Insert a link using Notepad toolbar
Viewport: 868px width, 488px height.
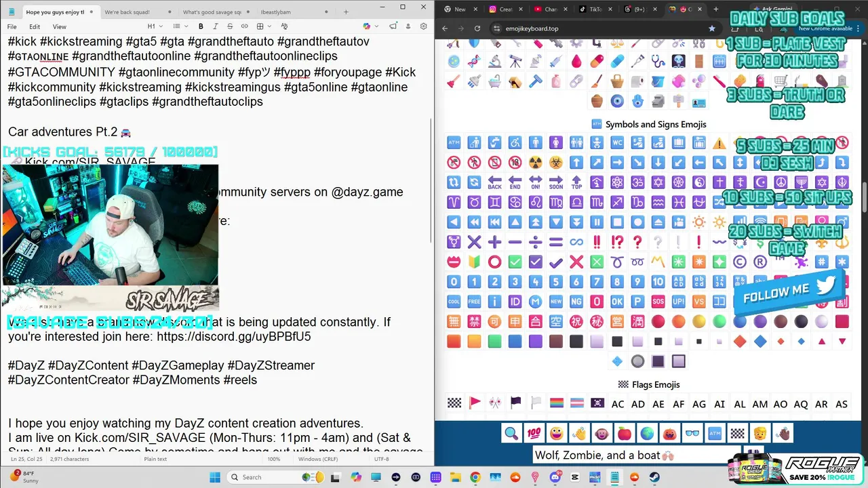pos(245,26)
